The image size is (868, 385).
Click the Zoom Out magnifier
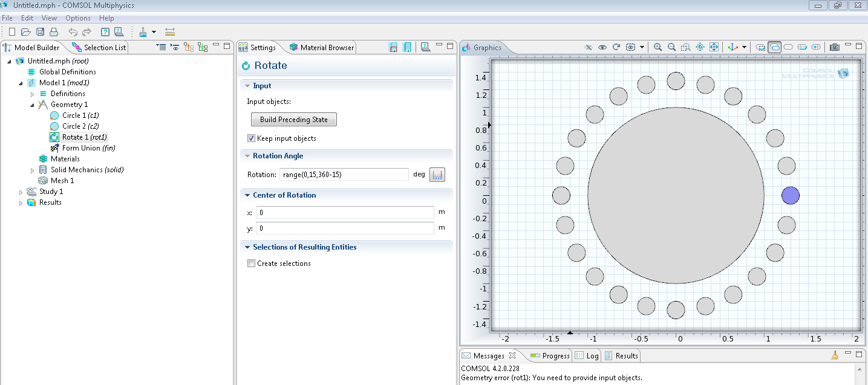click(671, 47)
